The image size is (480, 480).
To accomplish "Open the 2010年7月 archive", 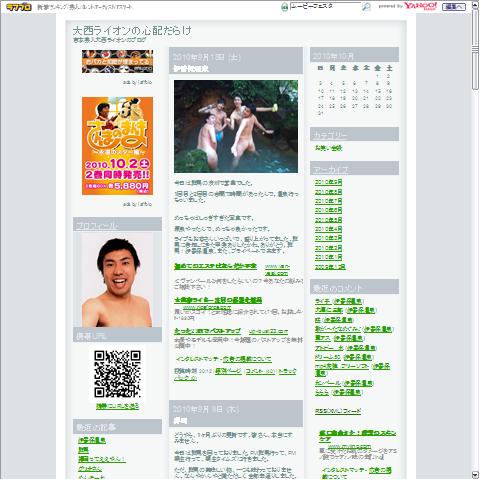I will coord(328,201).
